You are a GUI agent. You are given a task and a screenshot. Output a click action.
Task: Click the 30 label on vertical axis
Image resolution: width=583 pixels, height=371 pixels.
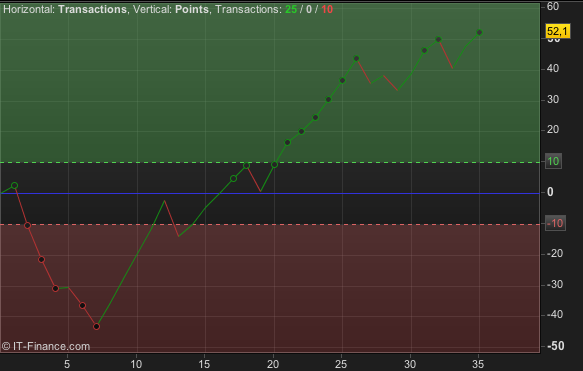(553, 100)
